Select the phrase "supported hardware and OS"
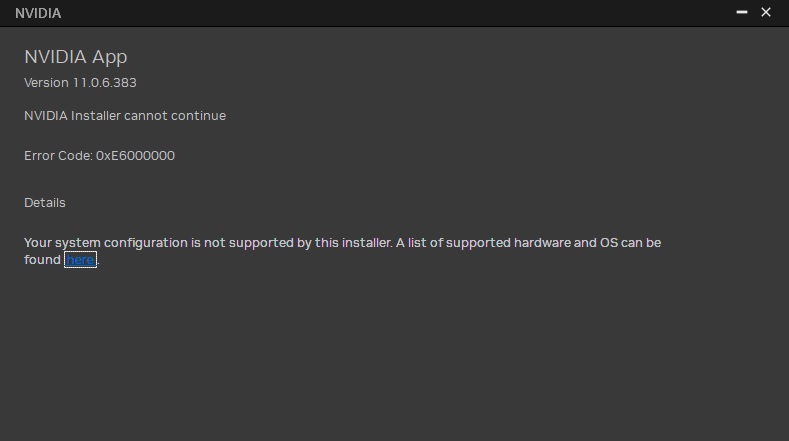Screen dimensions: 789x441 533,242
